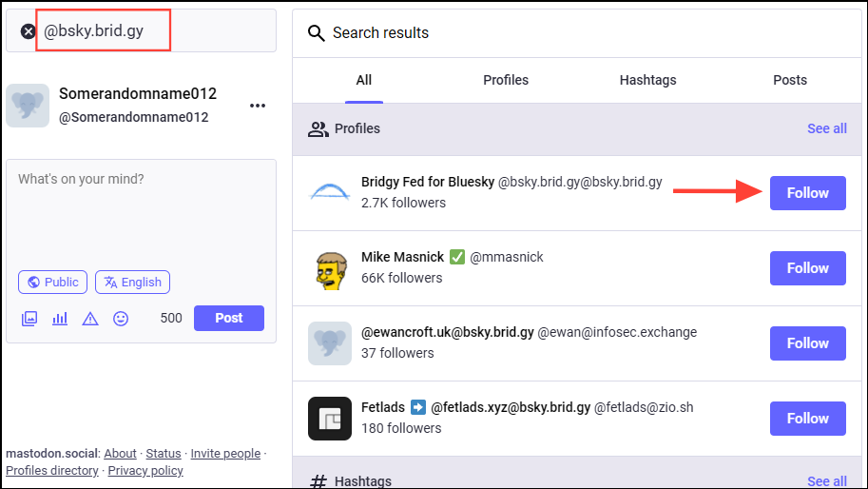Image resolution: width=868 pixels, height=489 pixels.
Task: Click the @ewan@infosec.exchange handle text
Action: coord(617,332)
